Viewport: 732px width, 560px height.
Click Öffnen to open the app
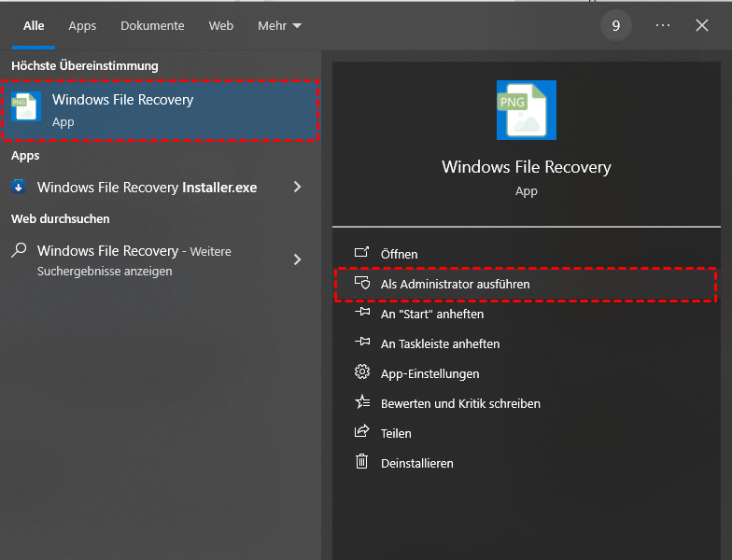(527, 254)
